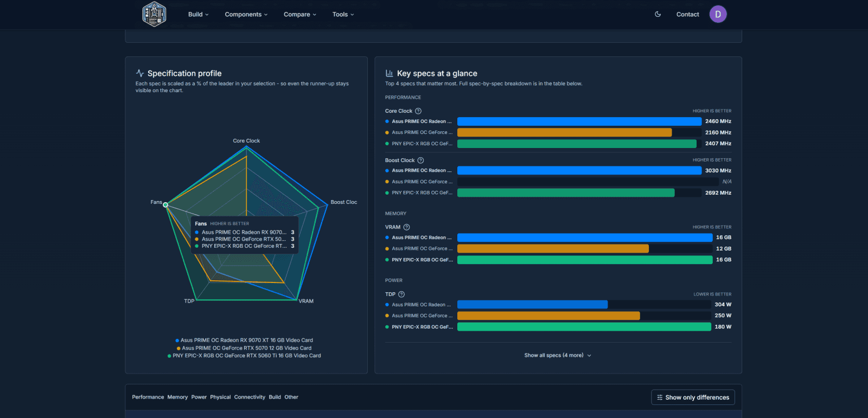
Task: Click the Key specs bar chart icon
Action: click(389, 73)
